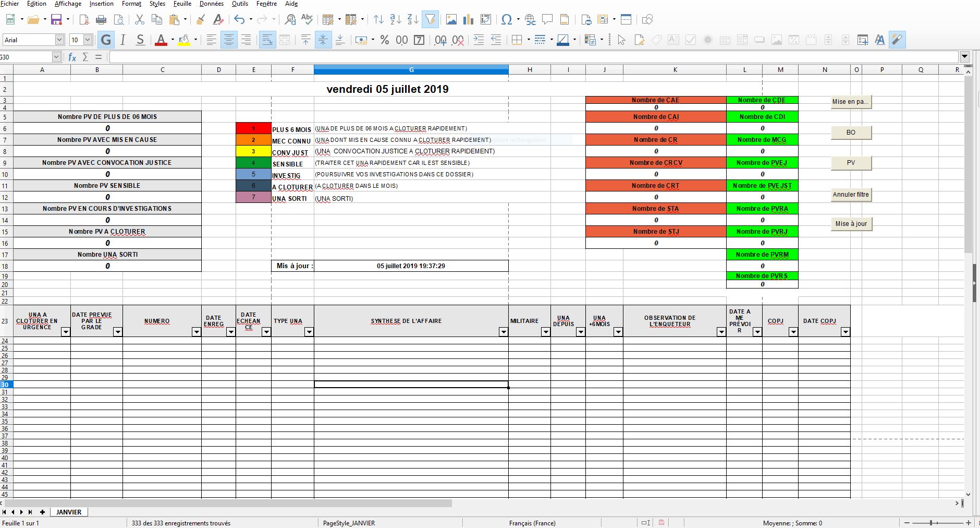Open the font size dropdown

point(88,40)
